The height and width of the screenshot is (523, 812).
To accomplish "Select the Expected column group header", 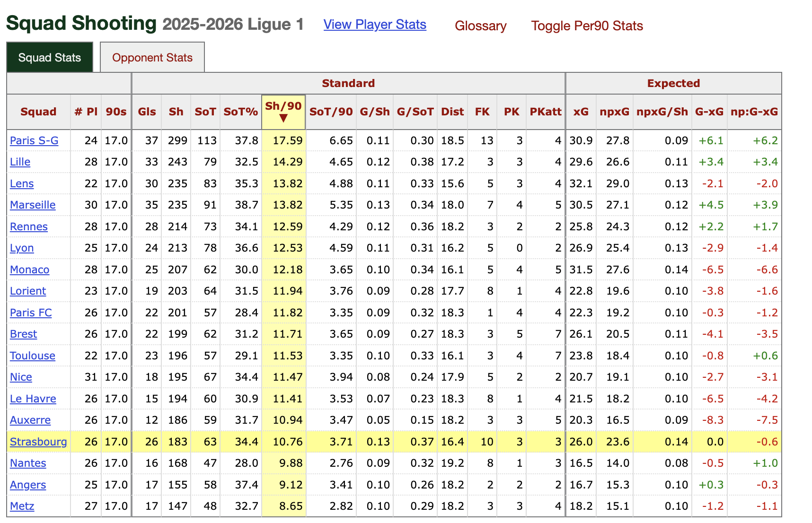I will (673, 83).
